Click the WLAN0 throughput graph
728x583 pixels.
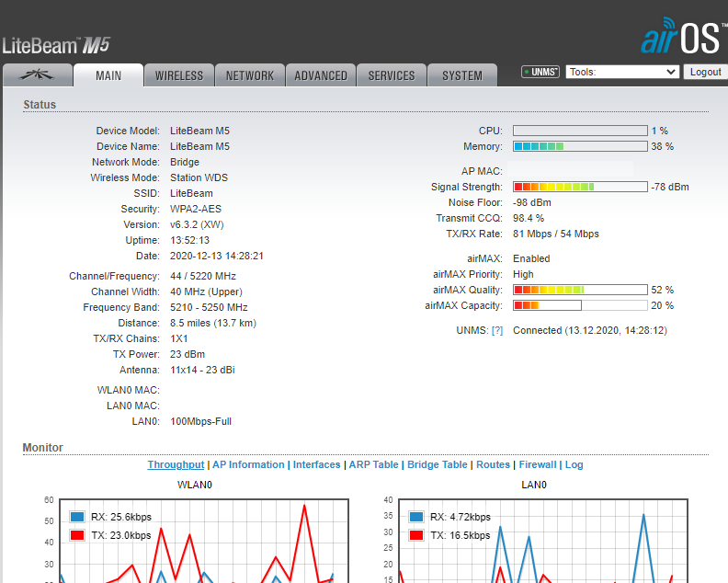[204, 541]
